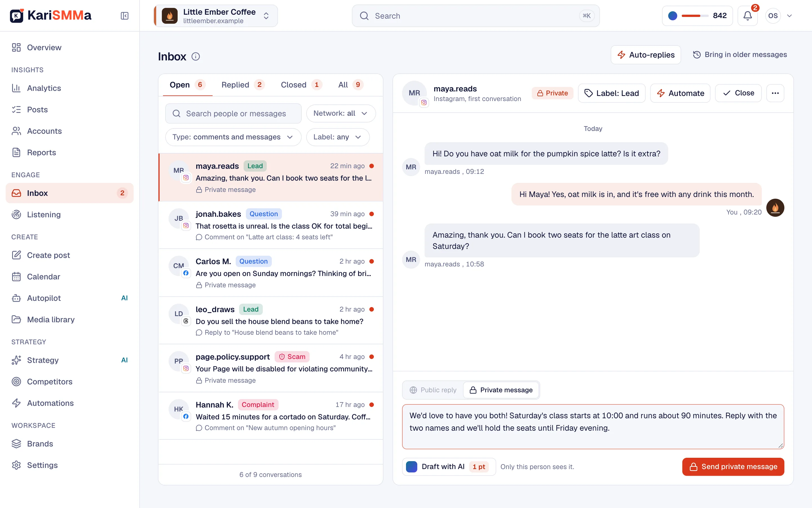The width and height of the screenshot is (812, 508).
Task: Open the Hannah K. complaint conversation
Action: pyautogui.click(x=270, y=416)
